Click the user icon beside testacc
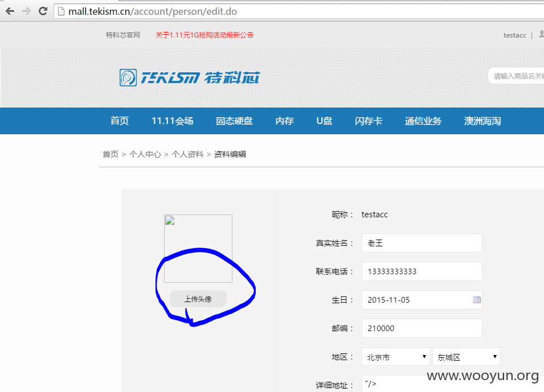 coord(541,34)
